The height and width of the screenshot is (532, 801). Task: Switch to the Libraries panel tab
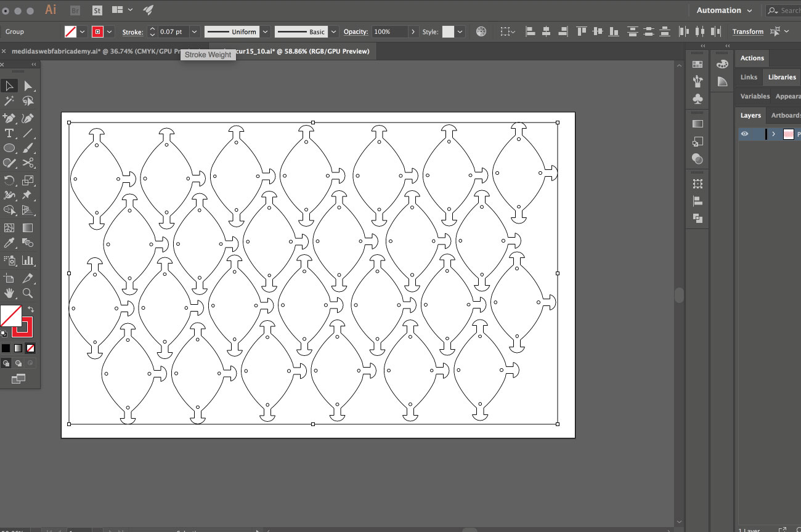781,77
